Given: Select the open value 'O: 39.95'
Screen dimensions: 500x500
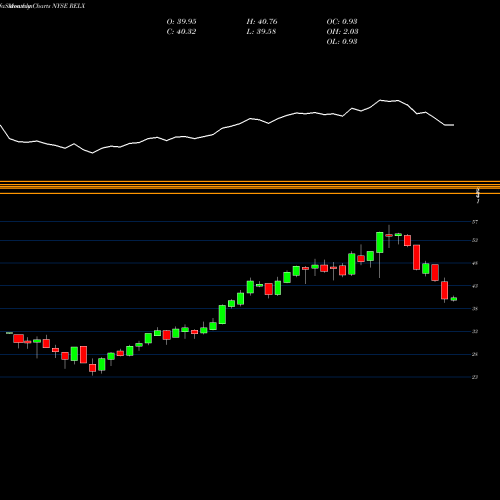Looking at the screenshot, I should pyautogui.click(x=181, y=22).
